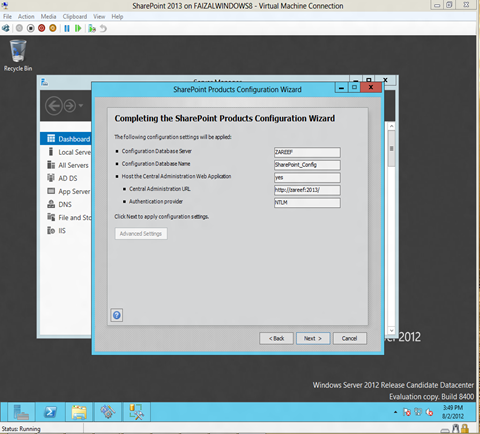Viewport: 480px width, 434px height.
Task: Select IIS in Server Manager sidebar
Action: point(66,230)
